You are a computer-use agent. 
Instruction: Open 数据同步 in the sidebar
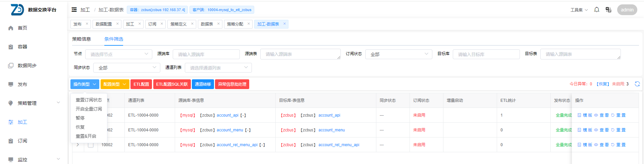[27, 66]
